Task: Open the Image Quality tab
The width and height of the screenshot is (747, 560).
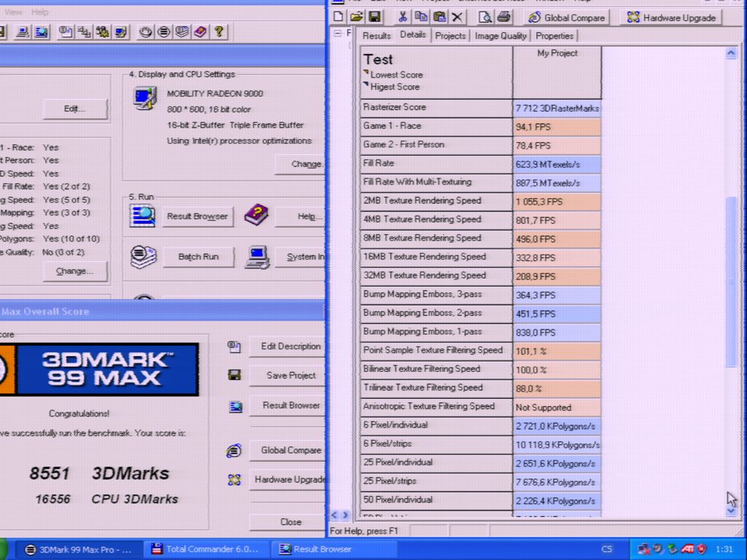Action: click(x=500, y=36)
